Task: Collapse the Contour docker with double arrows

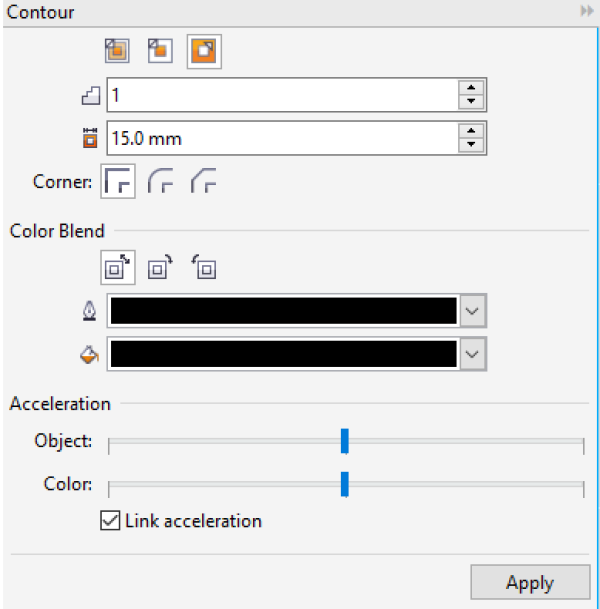Action: pyautogui.click(x=586, y=12)
